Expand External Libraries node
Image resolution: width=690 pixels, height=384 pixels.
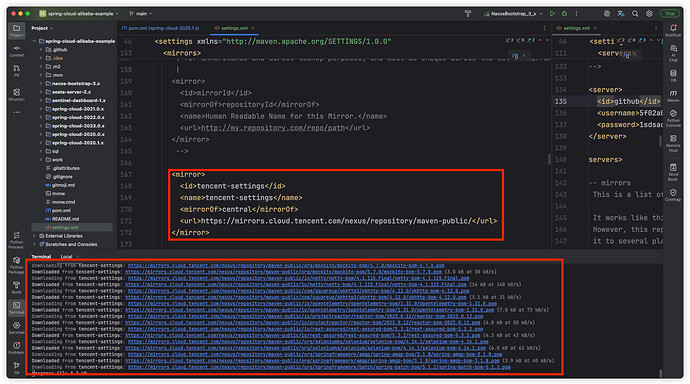point(34,236)
